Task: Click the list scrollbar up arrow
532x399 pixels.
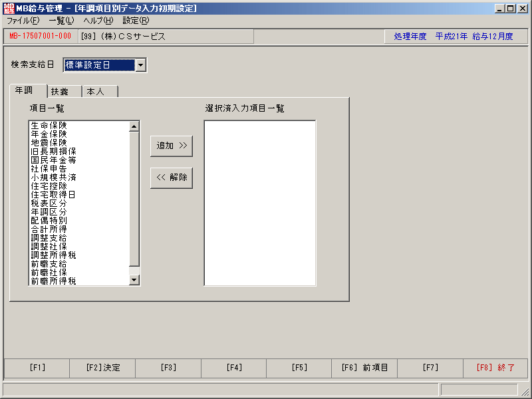Action: [134, 126]
